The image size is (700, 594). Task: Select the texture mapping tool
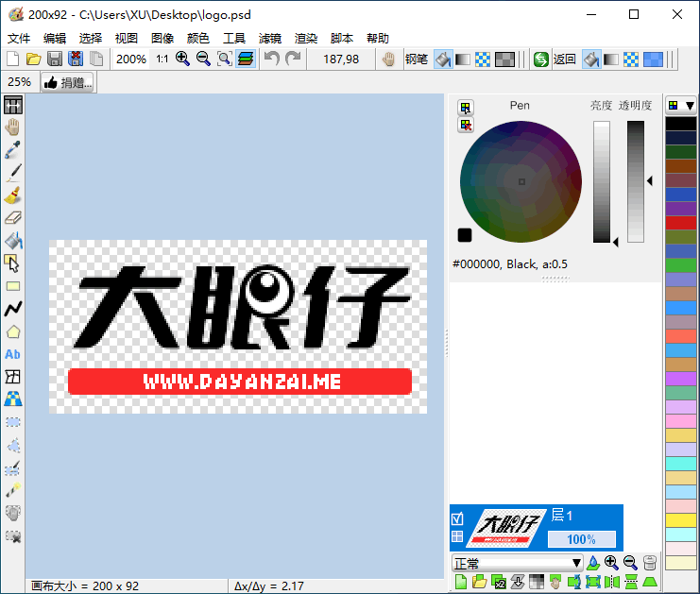click(13, 399)
